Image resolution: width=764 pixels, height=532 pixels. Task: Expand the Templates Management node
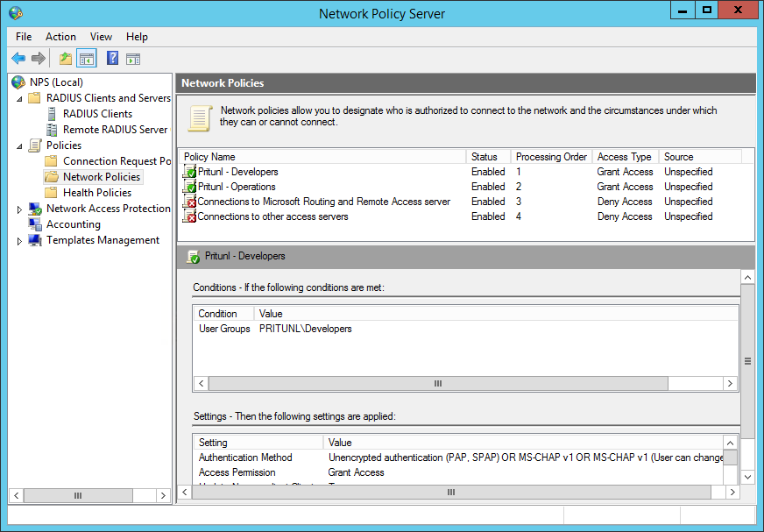[x=20, y=241]
